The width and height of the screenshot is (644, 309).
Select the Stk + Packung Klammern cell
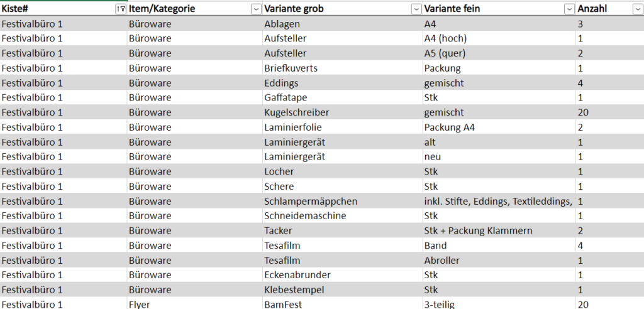click(x=499, y=230)
